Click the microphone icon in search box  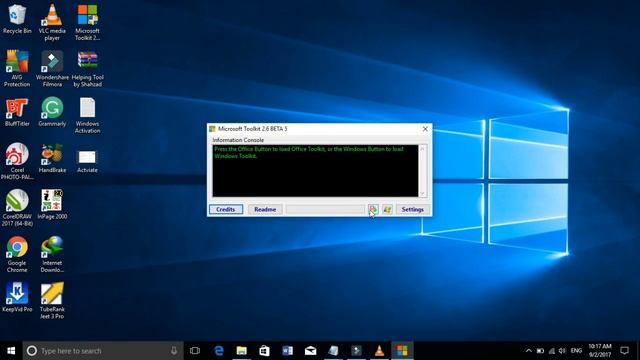174,351
